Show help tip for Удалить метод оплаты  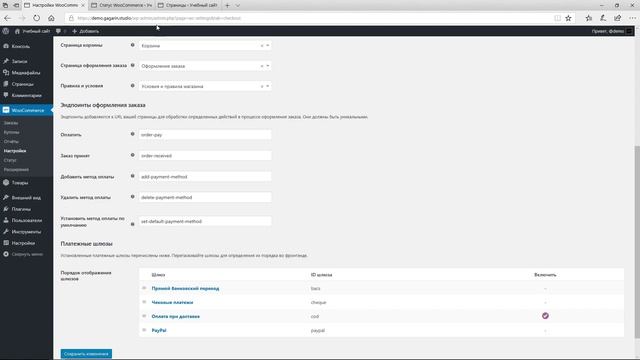pyautogui.click(x=132, y=197)
